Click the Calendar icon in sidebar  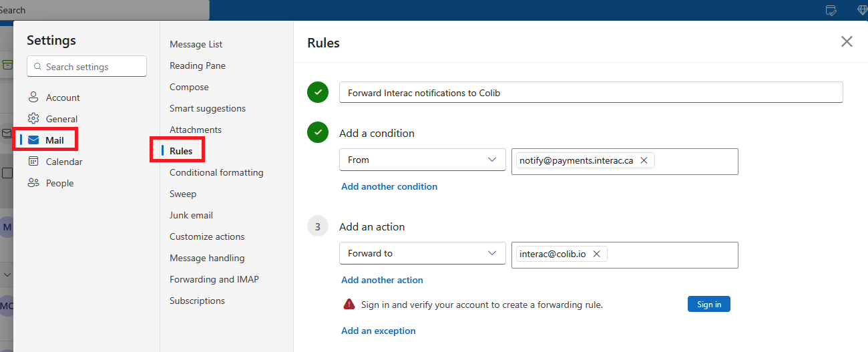pos(33,162)
